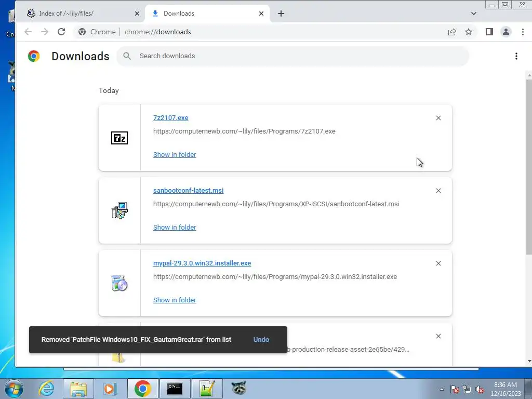
Task: Open the Command Prompt taskbar button
Action: click(175, 389)
